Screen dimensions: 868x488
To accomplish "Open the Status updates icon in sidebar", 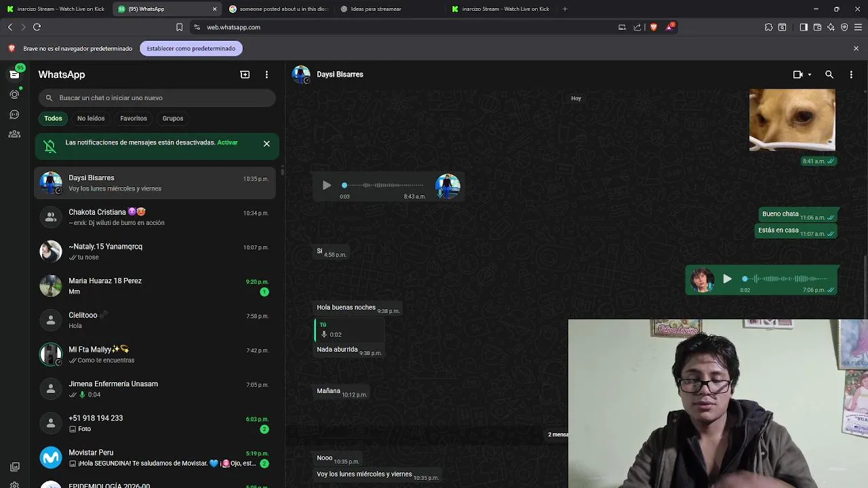I will click(x=14, y=94).
